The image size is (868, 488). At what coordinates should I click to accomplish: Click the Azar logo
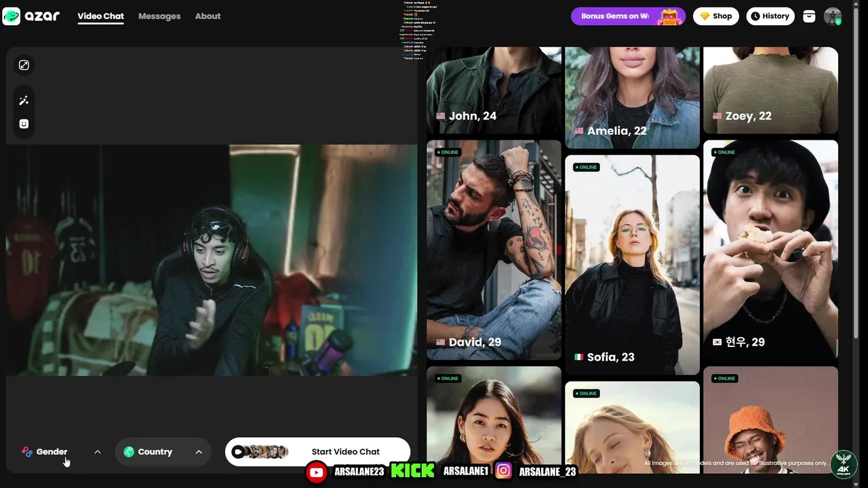click(x=31, y=16)
